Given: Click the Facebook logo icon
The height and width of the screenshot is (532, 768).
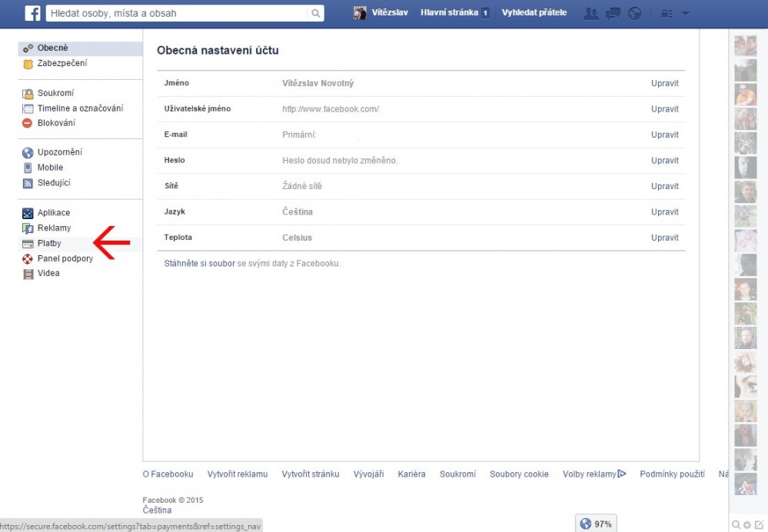Looking at the screenshot, I should [32, 13].
